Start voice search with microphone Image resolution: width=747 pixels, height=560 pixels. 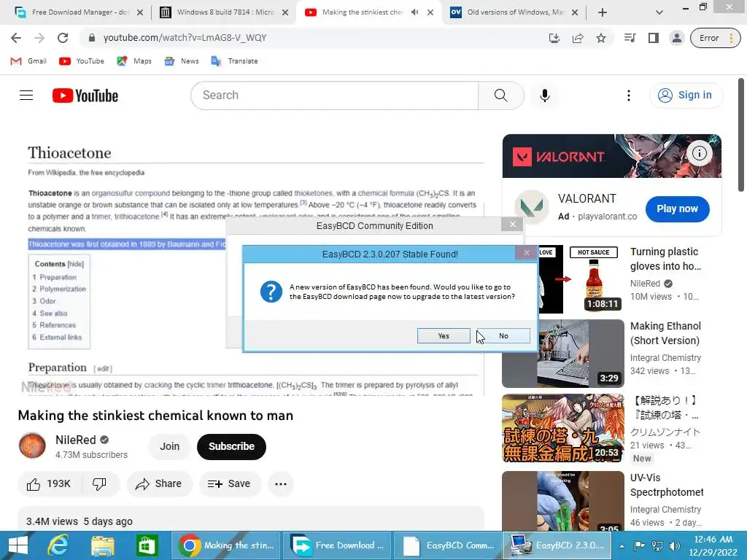pos(545,96)
